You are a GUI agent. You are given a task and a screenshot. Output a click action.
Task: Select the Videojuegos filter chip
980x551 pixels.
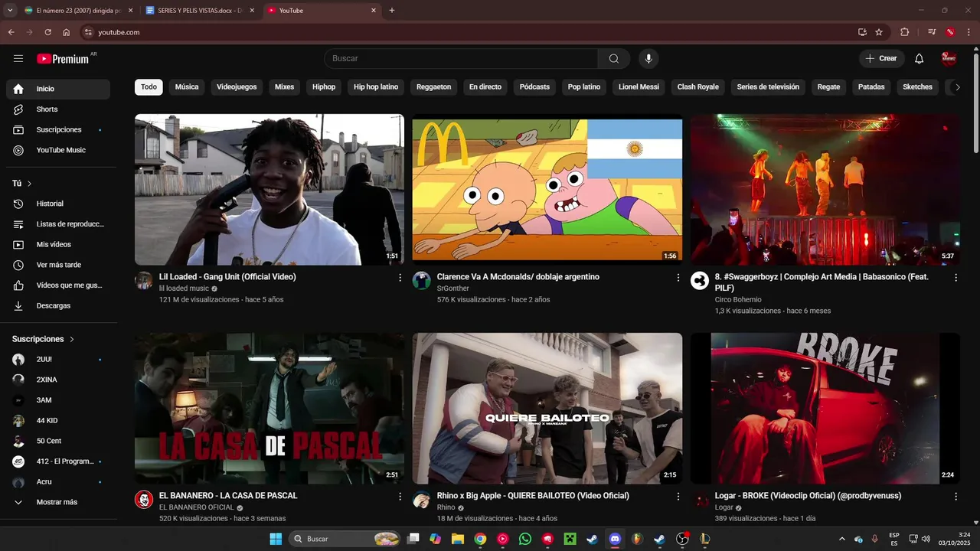coord(237,87)
